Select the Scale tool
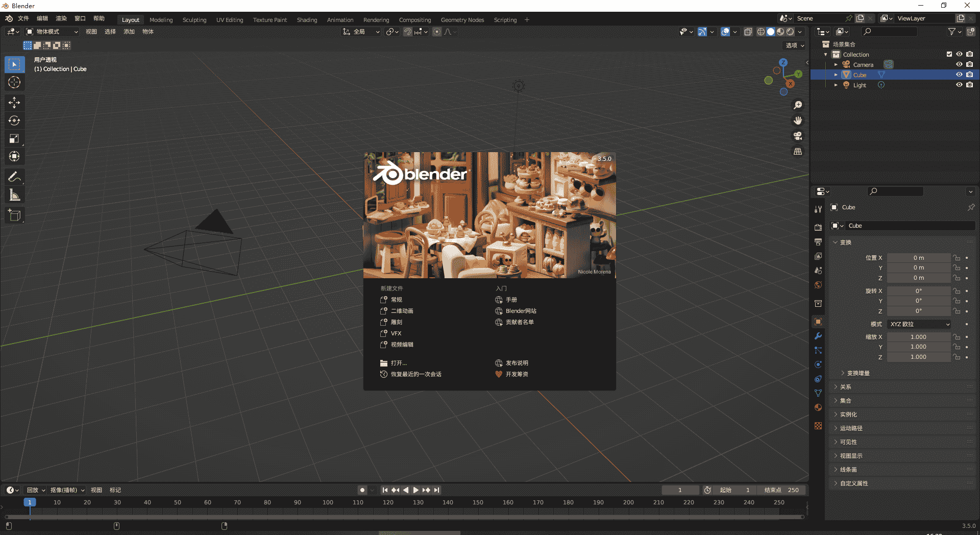The height and width of the screenshot is (535, 980). pyautogui.click(x=14, y=139)
